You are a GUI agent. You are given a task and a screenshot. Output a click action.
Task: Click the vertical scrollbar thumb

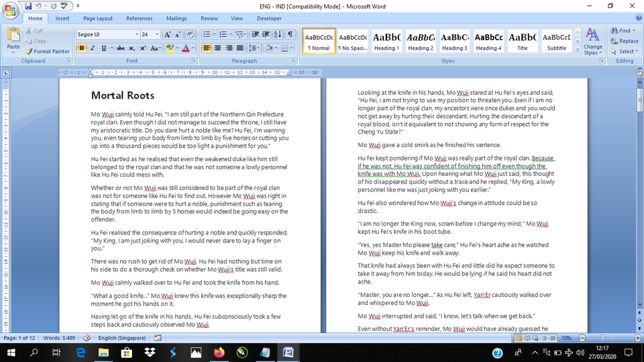pos(639,99)
